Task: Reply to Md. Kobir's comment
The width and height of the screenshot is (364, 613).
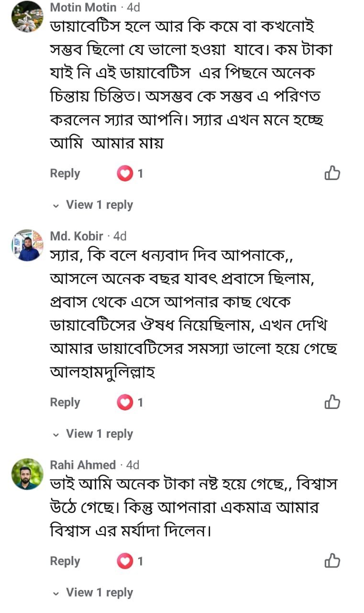Action: (65, 402)
